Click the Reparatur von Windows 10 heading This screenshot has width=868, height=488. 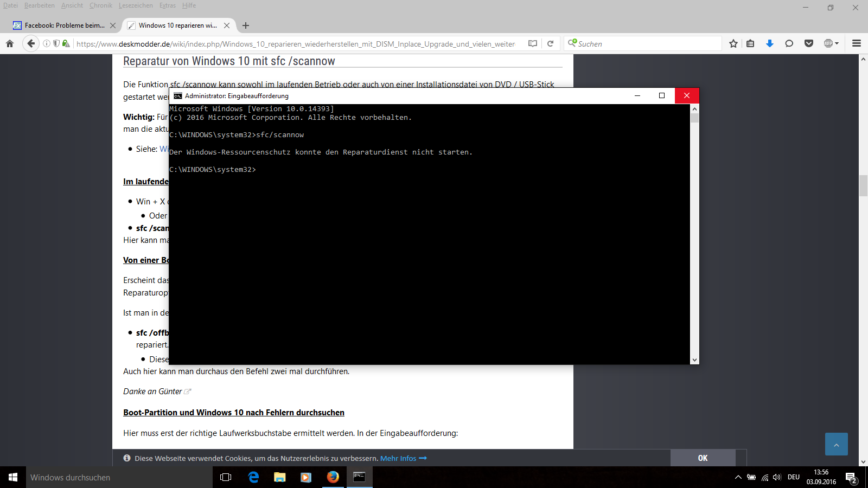[229, 61]
